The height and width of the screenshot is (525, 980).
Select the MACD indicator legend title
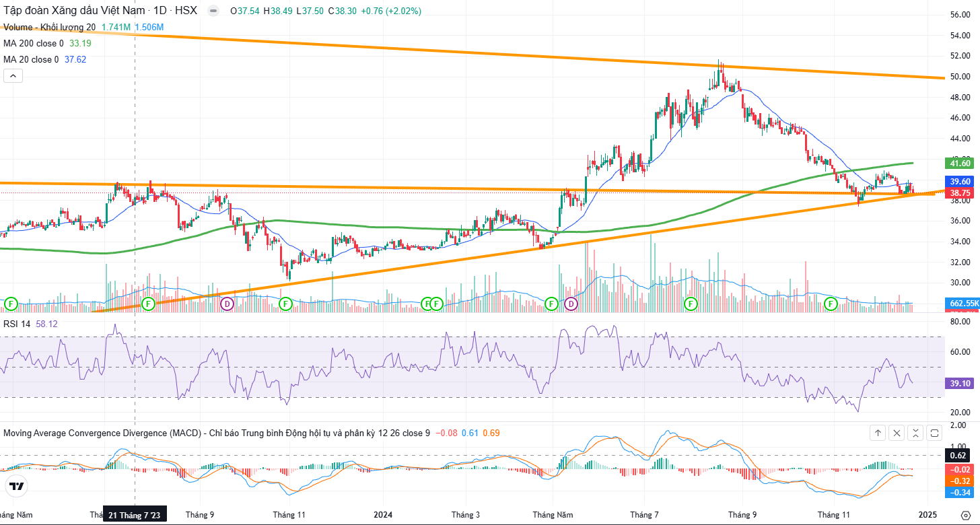217,433
